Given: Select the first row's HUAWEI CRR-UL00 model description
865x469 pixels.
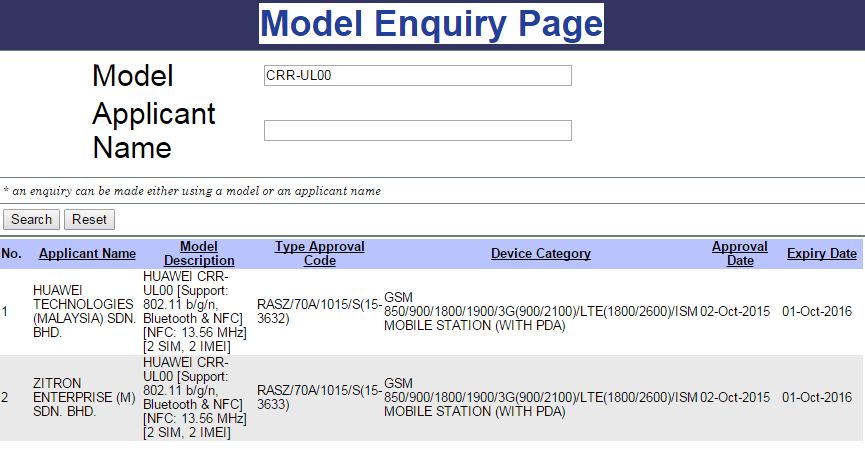Looking at the screenshot, I should click(x=197, y=311).
